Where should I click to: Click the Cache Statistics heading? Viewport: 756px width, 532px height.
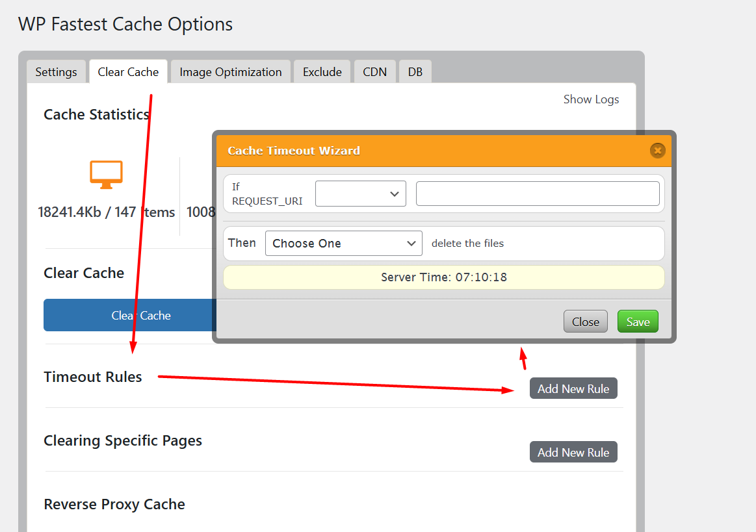pos(96,115)
